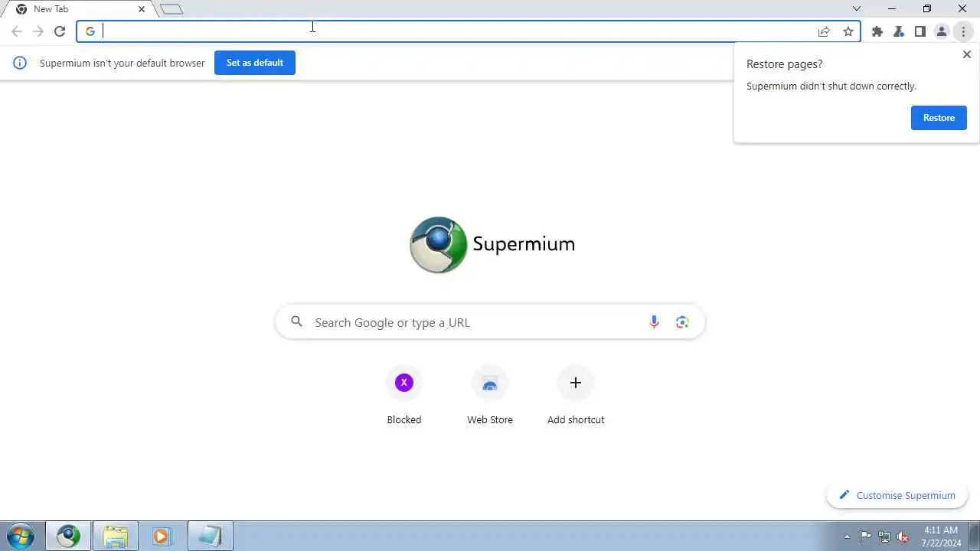This screenshot has height=551, width=980.
Task: Dismiss the Restore pages popup
Action: pyautogui.click(x=967, y=54)
